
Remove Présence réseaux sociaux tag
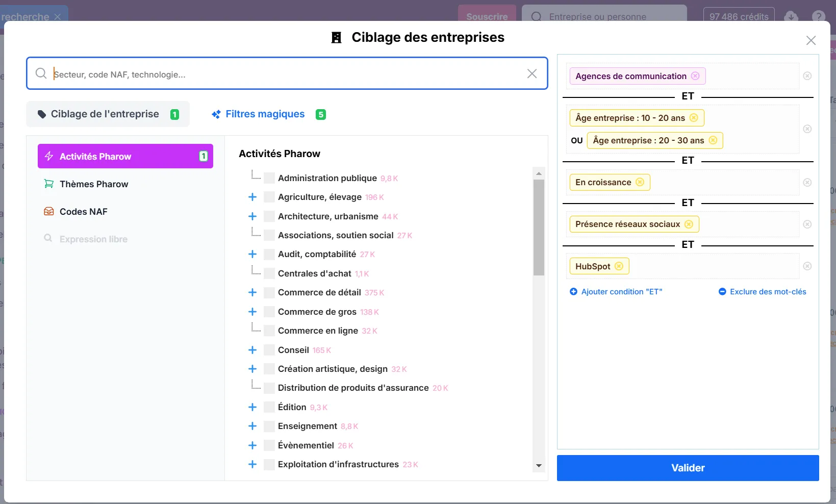tap(689, 224)
